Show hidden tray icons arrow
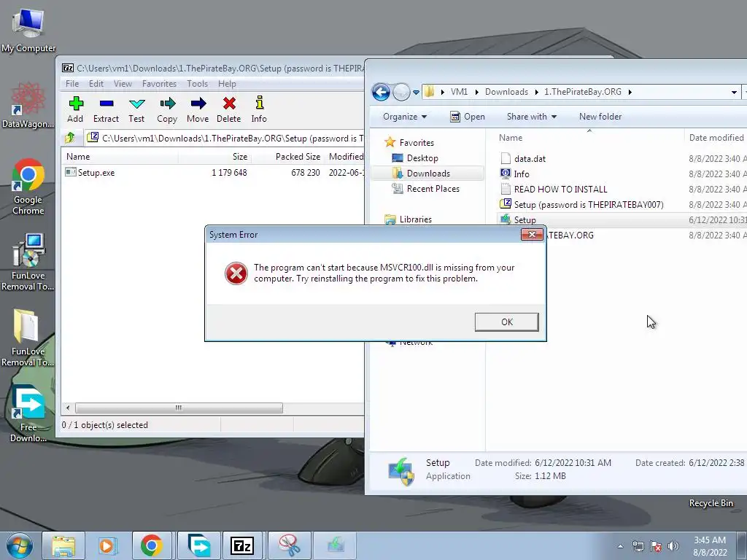The image size is (747, 560). (x=620, y=546)
